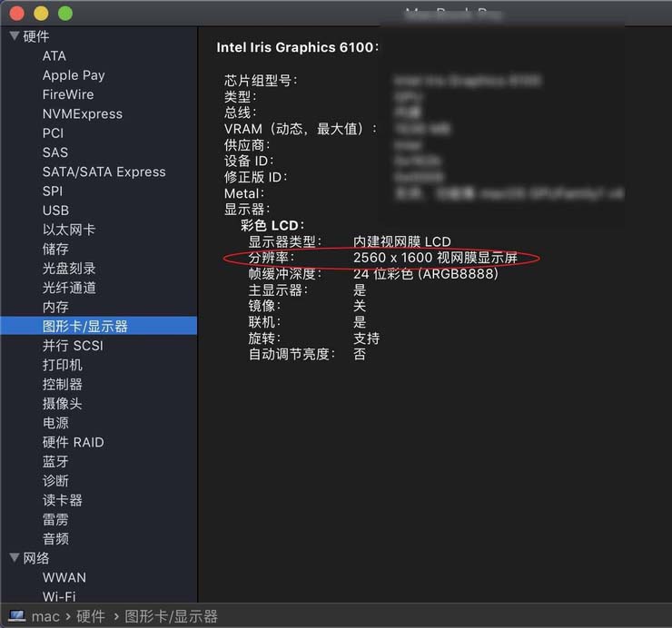Click the 总线 label
The width and height of the screenshot is (672, 628).
(240, 113)
